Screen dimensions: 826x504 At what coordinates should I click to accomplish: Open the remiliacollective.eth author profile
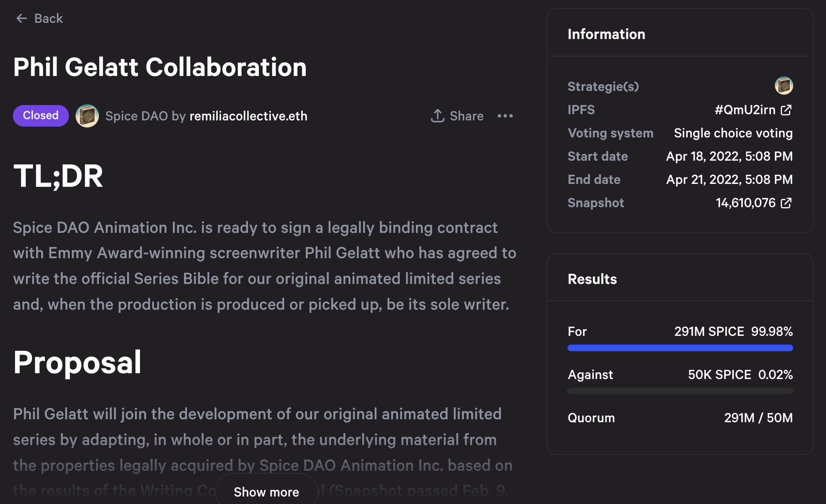248,116
